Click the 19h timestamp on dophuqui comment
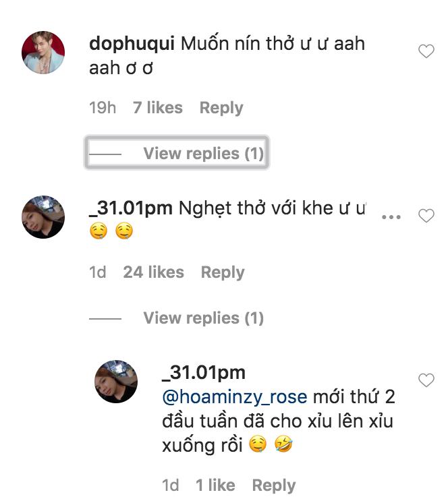Screen dimensions: 448x503 pyautogui.click(x=103, y=107)
